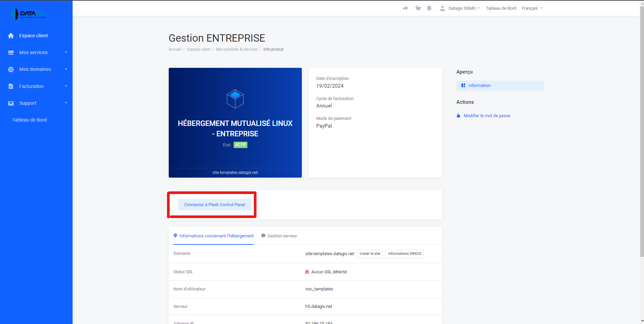Click Info-produit breadcrumb text

[x=273, y=49]
